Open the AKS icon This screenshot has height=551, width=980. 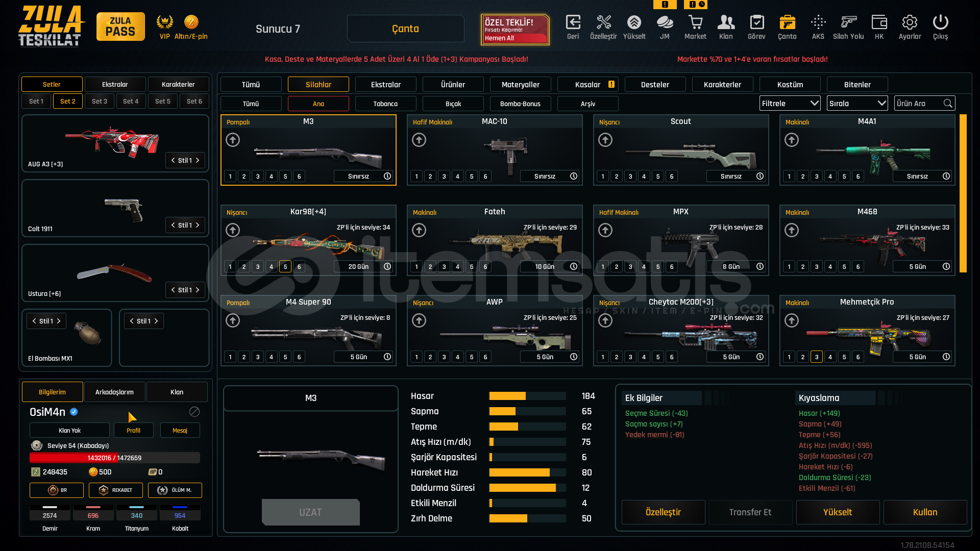[x=818, y=22]
